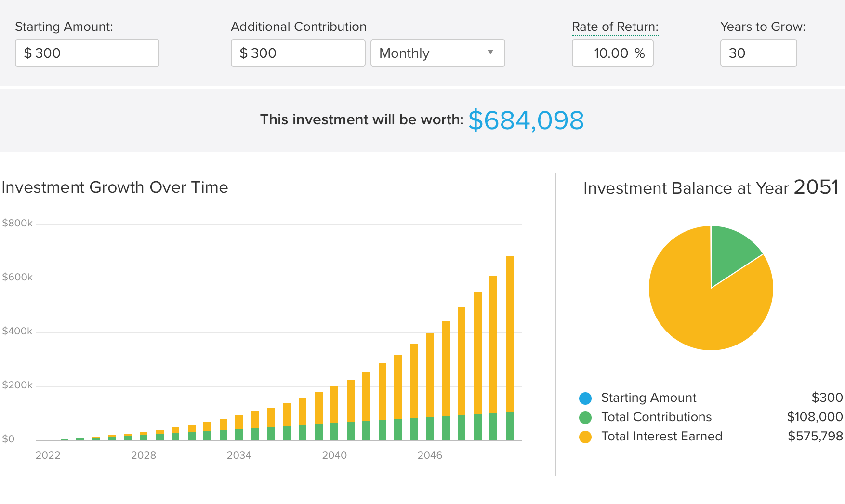The width and height of the screenshot is (845, 504).
Task: Click the Rate of Return dotted label
Action: pos(615,27)
